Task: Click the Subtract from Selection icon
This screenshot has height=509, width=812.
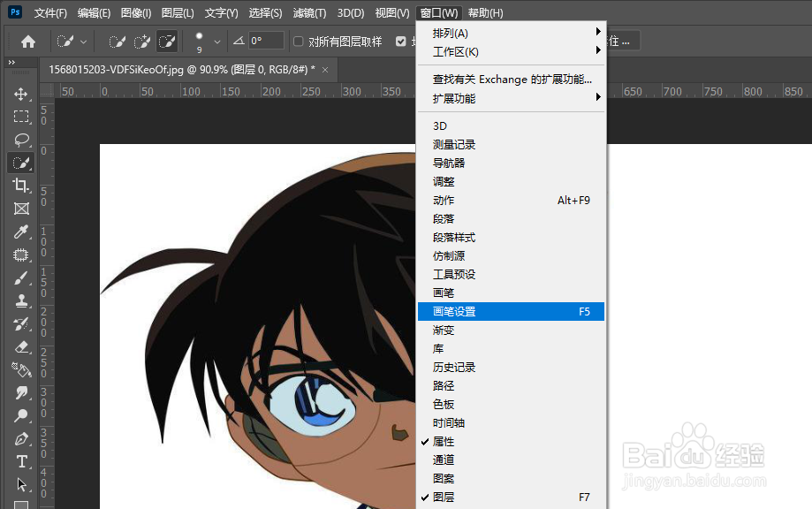Action: click(x=167, y=42)
